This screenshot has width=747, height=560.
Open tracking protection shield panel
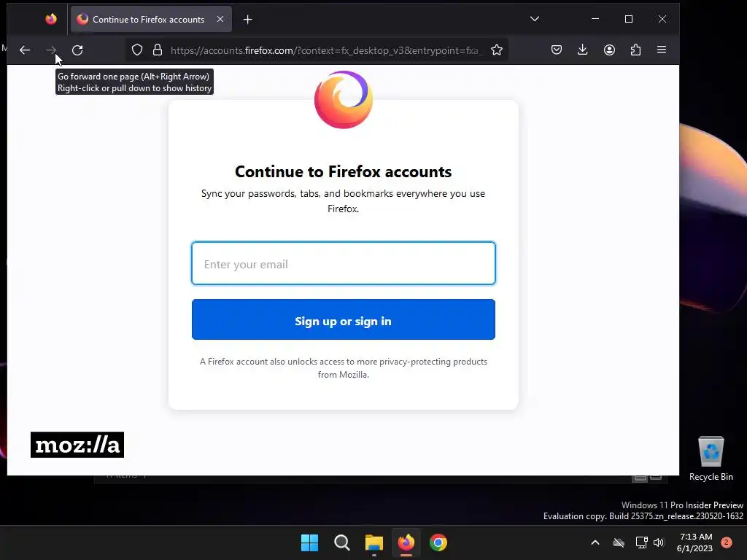click(137, 50)
